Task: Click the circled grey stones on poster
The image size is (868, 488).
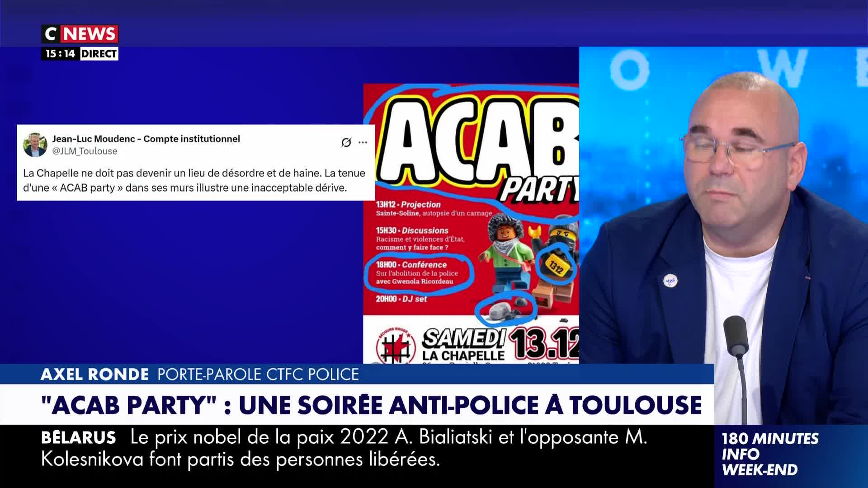Action: click(505, 310)
